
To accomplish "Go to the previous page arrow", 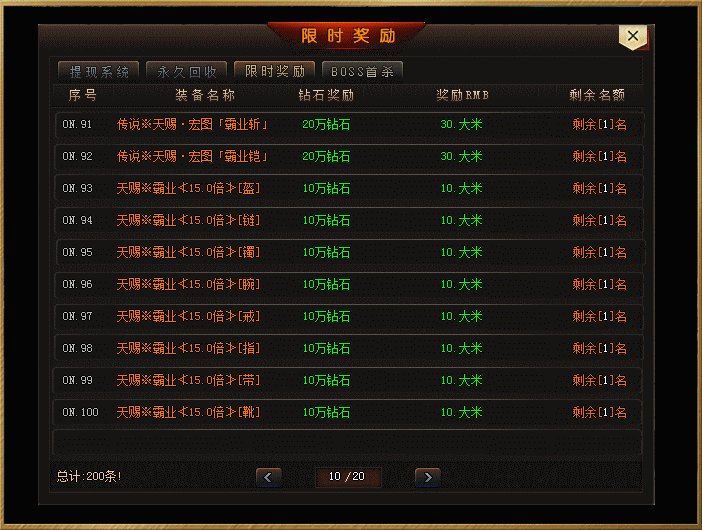I will click(x=269, y=477).
